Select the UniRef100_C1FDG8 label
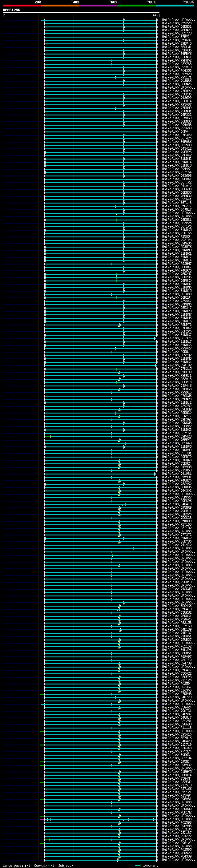Viewport: 197px width, 868px height. point(177,389)
